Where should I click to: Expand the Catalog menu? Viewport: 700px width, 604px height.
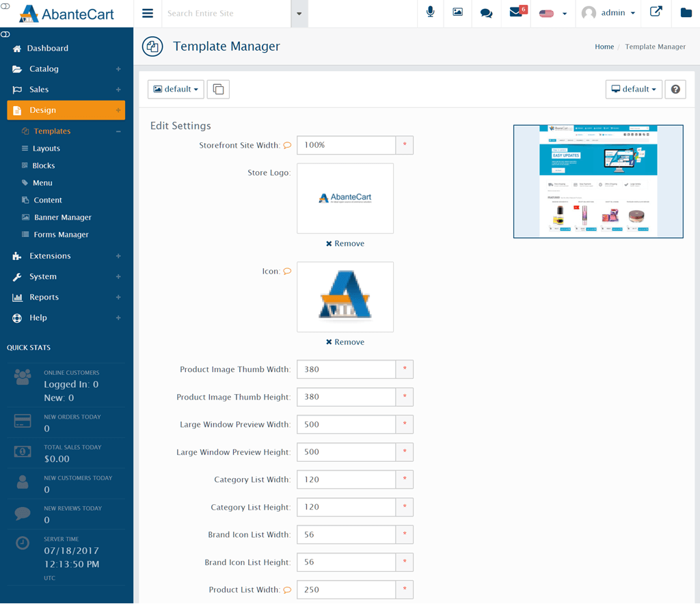tap(66, 69)
